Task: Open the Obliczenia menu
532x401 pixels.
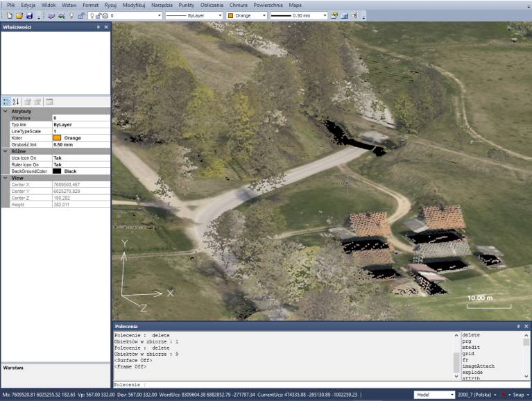Action: pyautogui.click(x=212, y=5)
